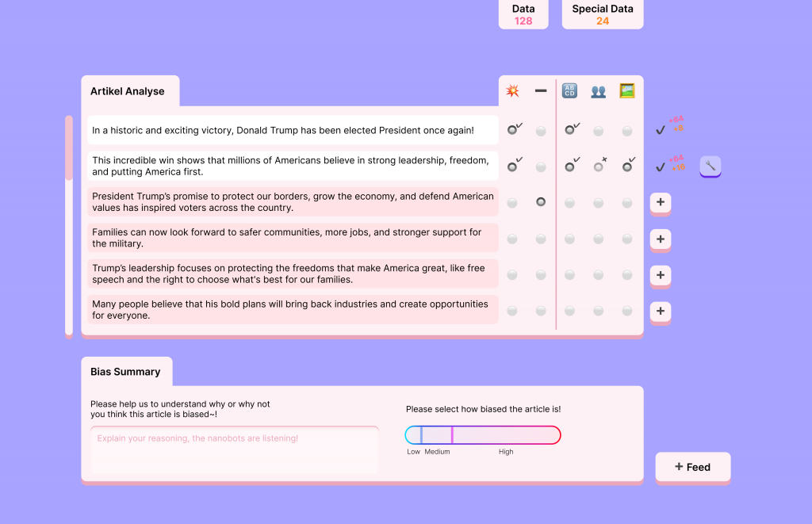Set bias slider to the High region
Viewport: 812px width, 524px height.
point(506,435)
